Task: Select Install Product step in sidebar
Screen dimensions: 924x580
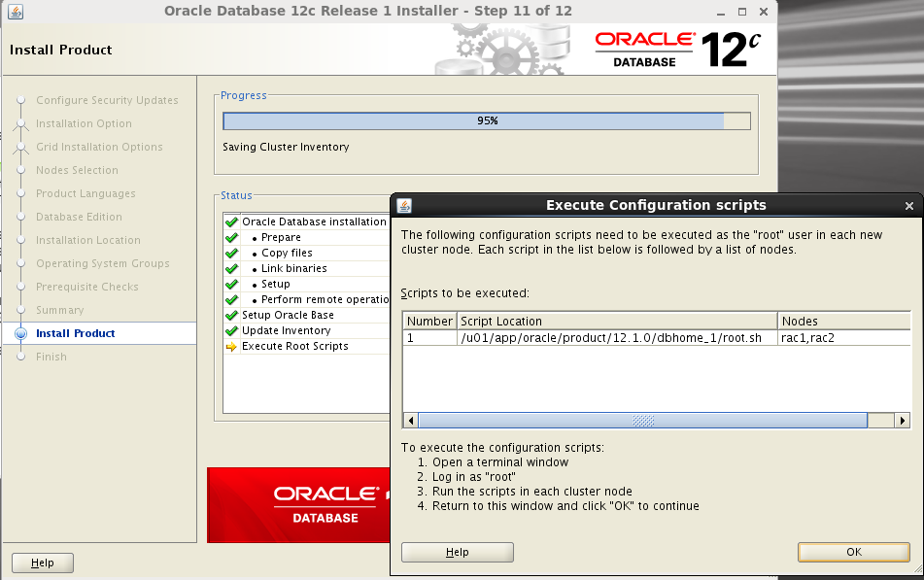Action: click(x=76, y=333)
